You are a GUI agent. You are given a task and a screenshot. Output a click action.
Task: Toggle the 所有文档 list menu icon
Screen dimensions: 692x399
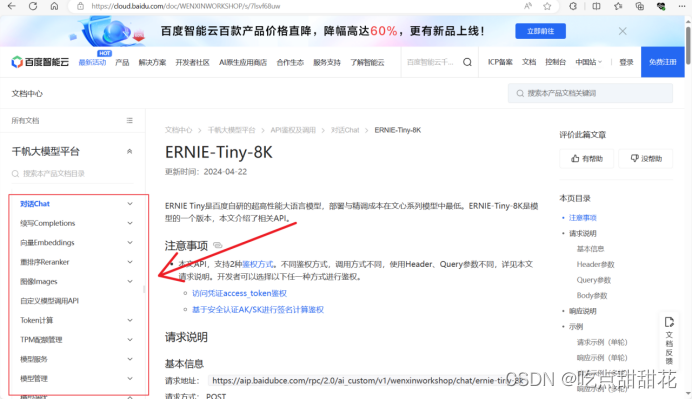click(130, 120)
